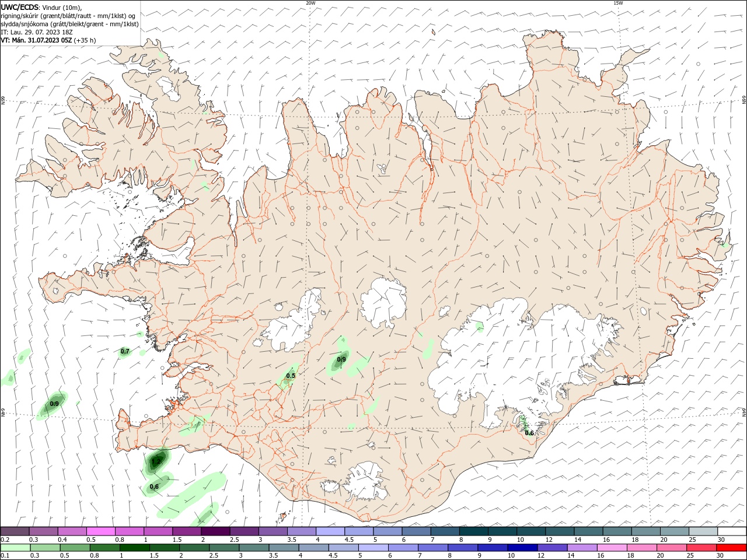Pick the light grey 25–30 swatch, upper legend
Screen dimensions: 747x560
pos(703,531)
